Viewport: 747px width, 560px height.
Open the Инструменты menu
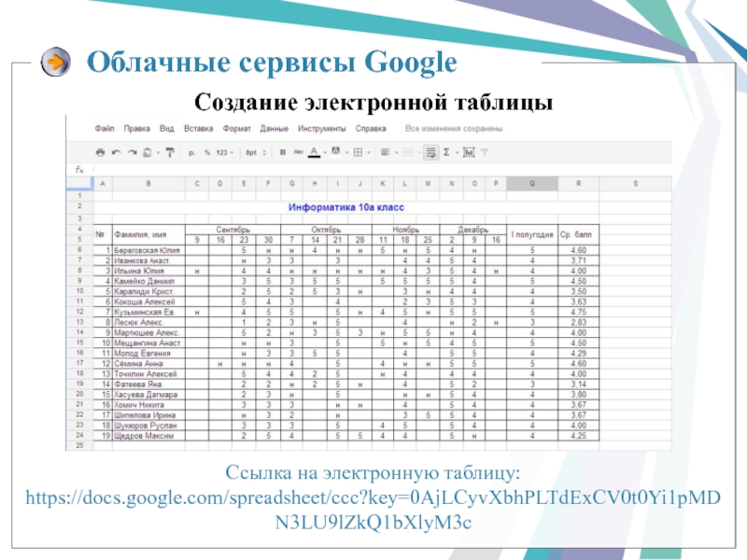click(x=321, y=129)
